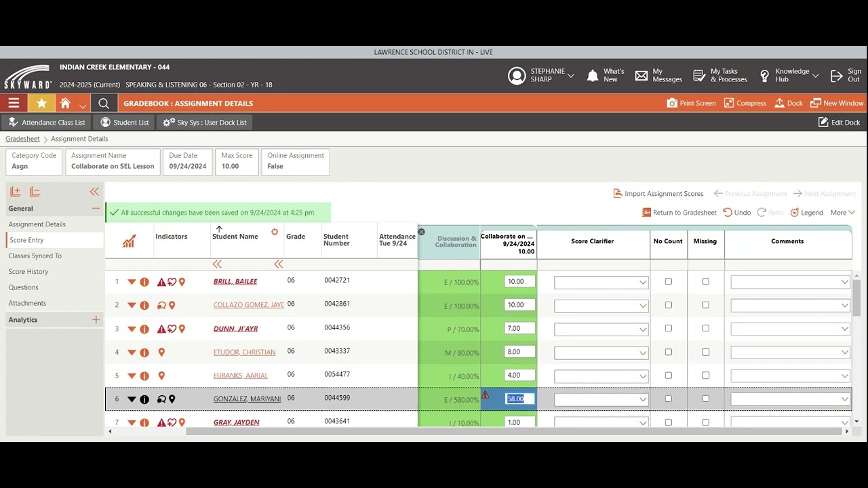This screenshot has width=868, height=488.
Task: Check Missing for Collazo Gomez
Action: (x=705, y=305)
